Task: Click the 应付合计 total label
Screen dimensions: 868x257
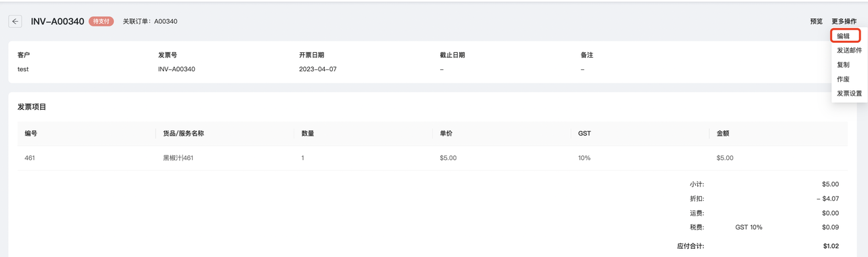Action: coord(690,246)
